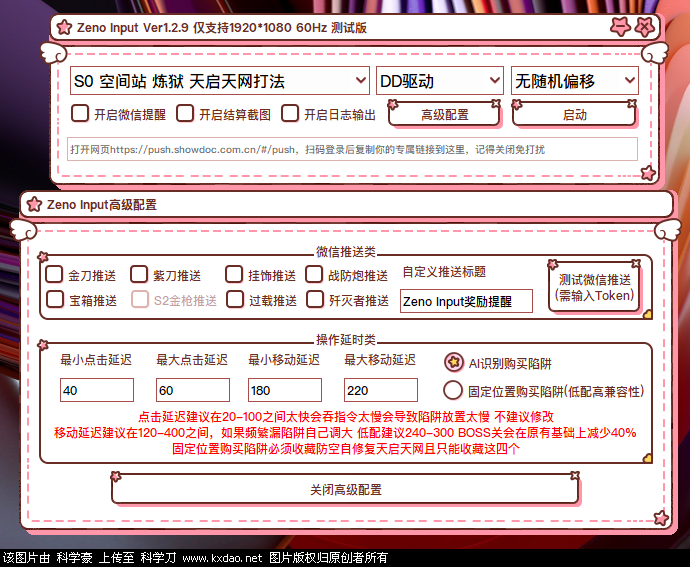Click the star icon beside Zeno Input高级配置 title
Image resolution: width=690 pixels, height=567 pixels.
pyautogui.click(x=33, y=205)
